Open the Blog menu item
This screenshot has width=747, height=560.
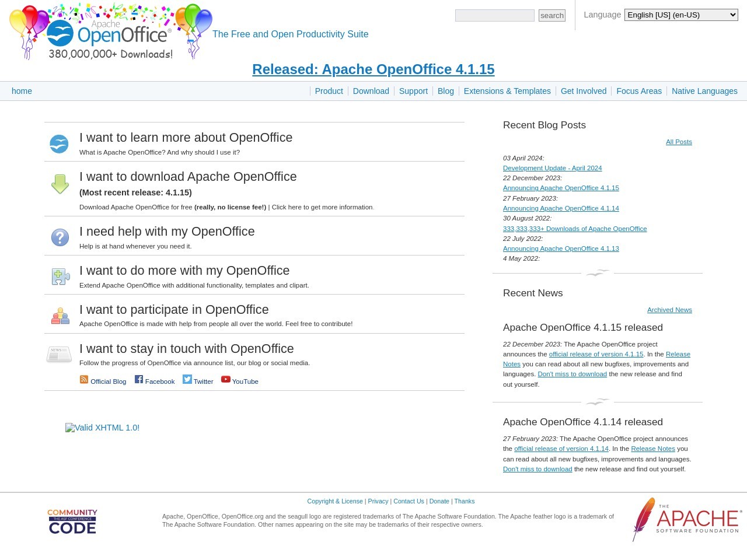(446, 91)
